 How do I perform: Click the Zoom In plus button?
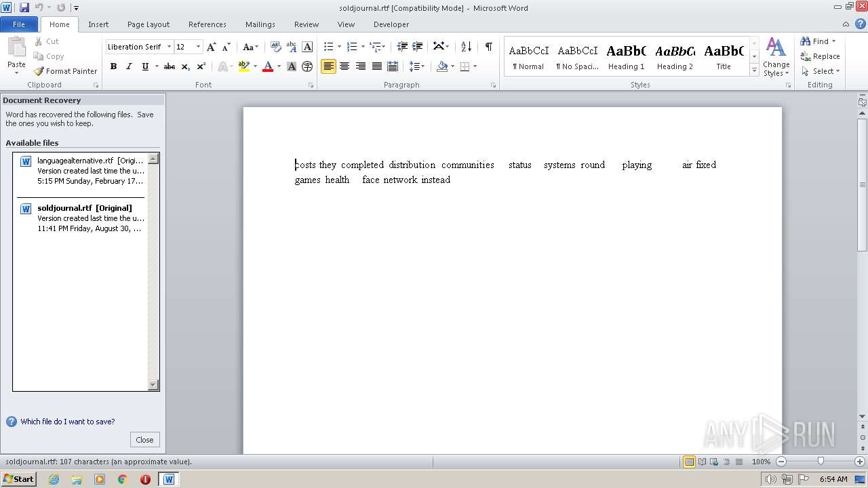pyautogui.click(x=860, y=462)
